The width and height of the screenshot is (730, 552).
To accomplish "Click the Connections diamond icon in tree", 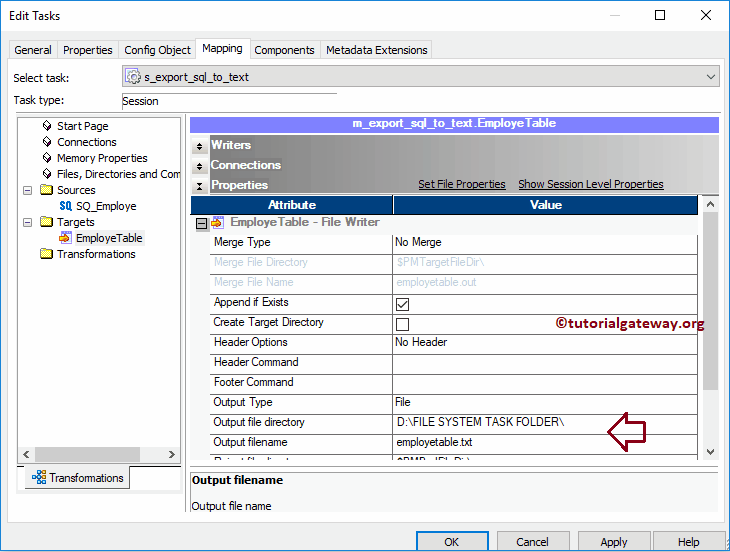I will click(47, 141).
